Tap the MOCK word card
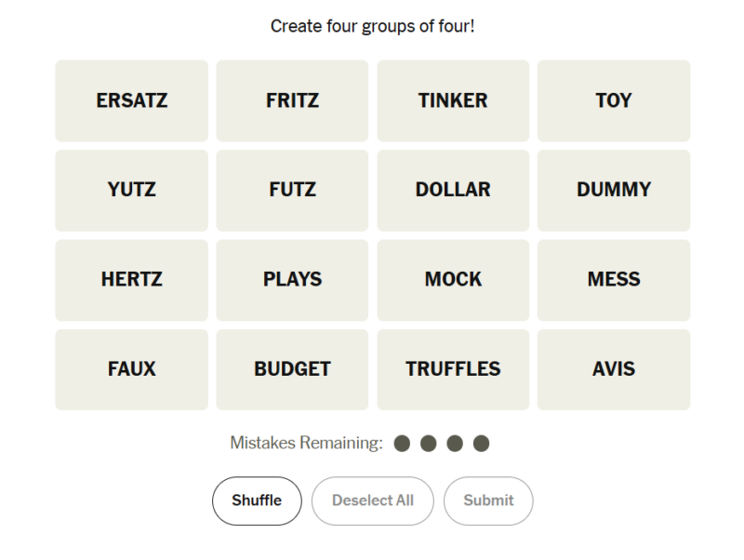Screen dimensions: 744x560 pos(453,279)
